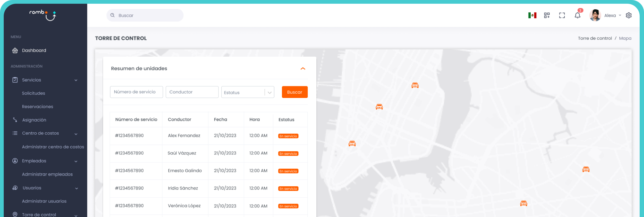Viewport: 644px width, 217px height.
Task: Open Administrar centro de costos
Action: click(53, 147)
